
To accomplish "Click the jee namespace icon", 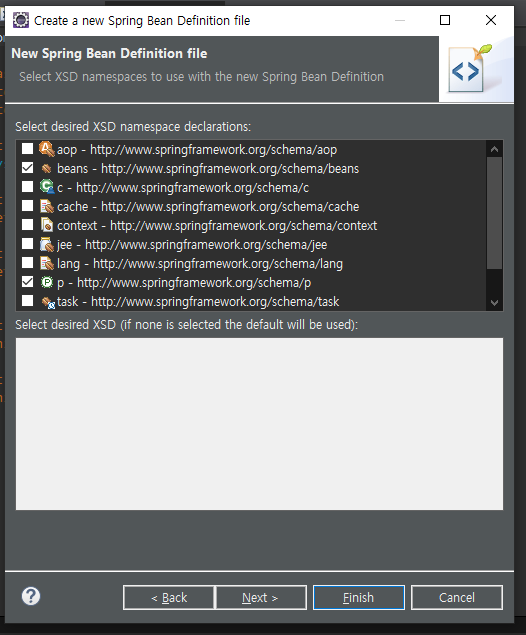I will tap(47, 245).
